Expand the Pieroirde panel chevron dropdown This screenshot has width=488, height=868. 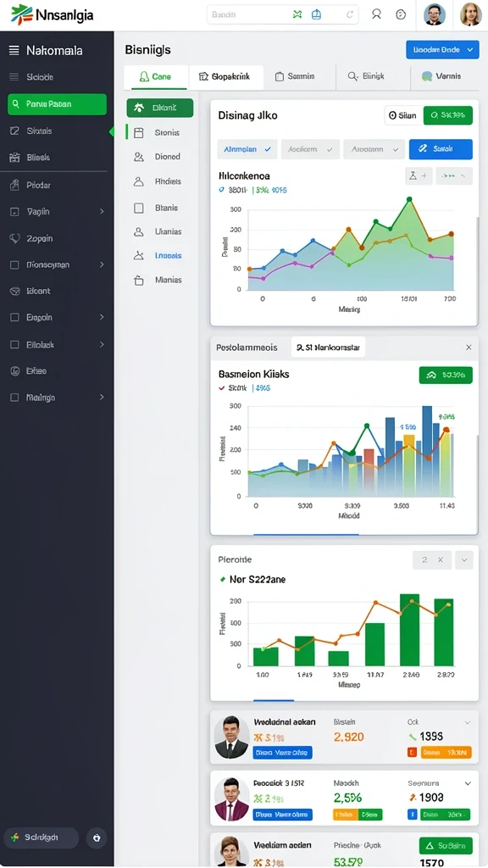point(464,560)
